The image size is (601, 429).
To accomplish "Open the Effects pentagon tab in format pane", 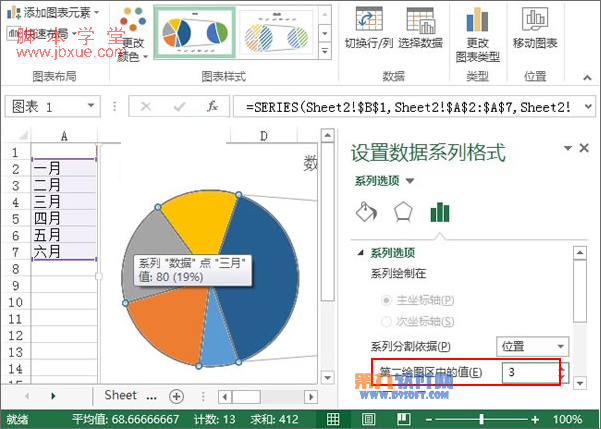I will (402, 211).
